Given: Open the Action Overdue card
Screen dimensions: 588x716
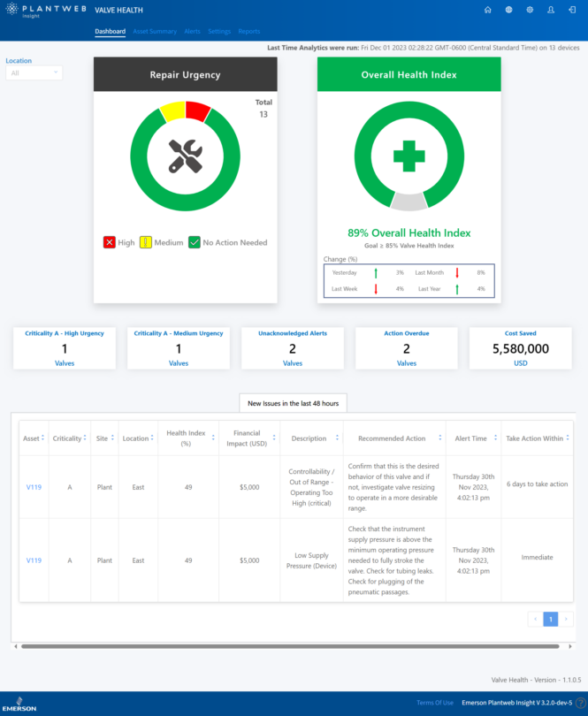Looking at the screenshot, I should tap(407, 348).
